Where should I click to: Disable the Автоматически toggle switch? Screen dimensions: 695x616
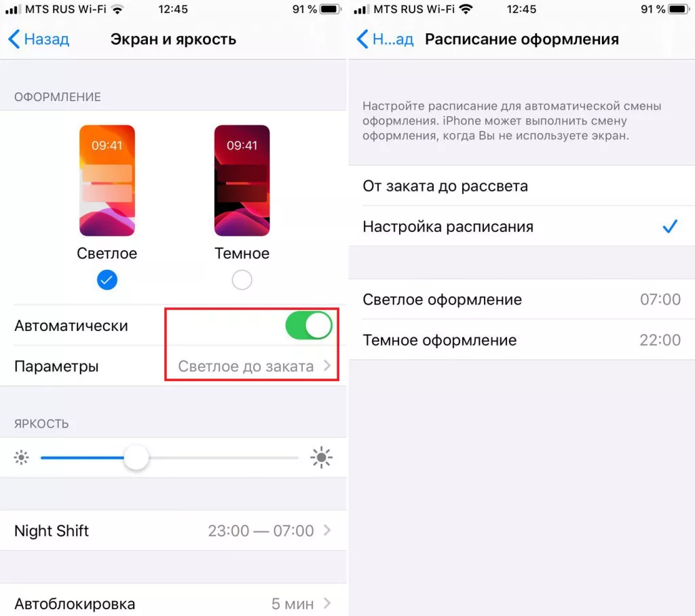(309, 326)
